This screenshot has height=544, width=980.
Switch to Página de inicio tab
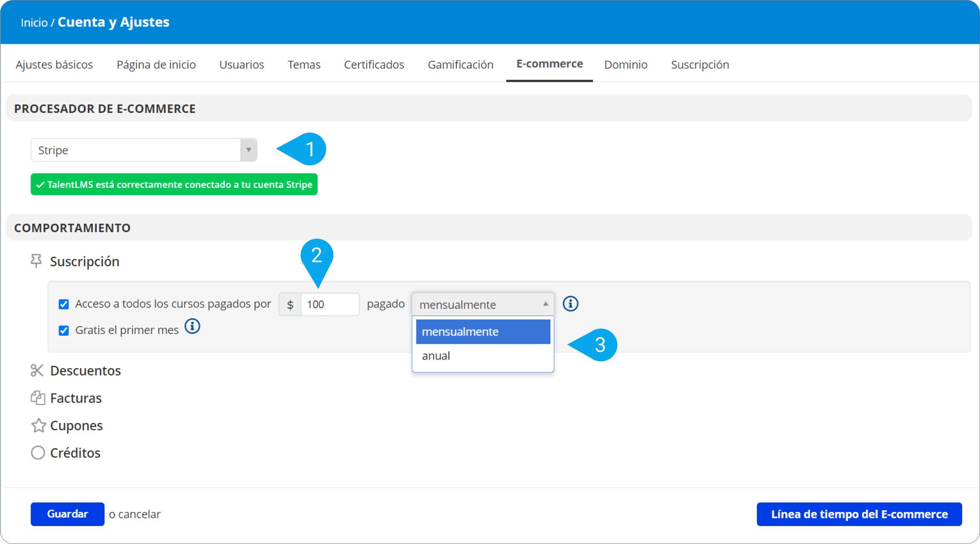[156, 64]
